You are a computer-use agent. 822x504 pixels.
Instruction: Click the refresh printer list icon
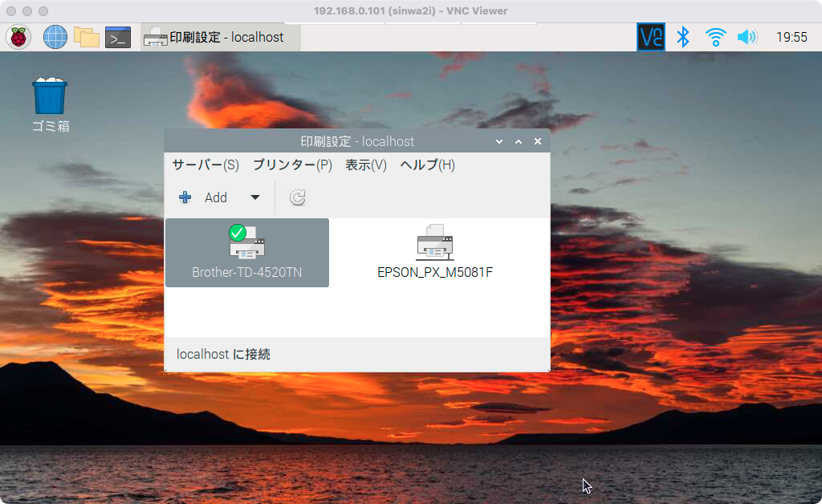coord(298,197)
